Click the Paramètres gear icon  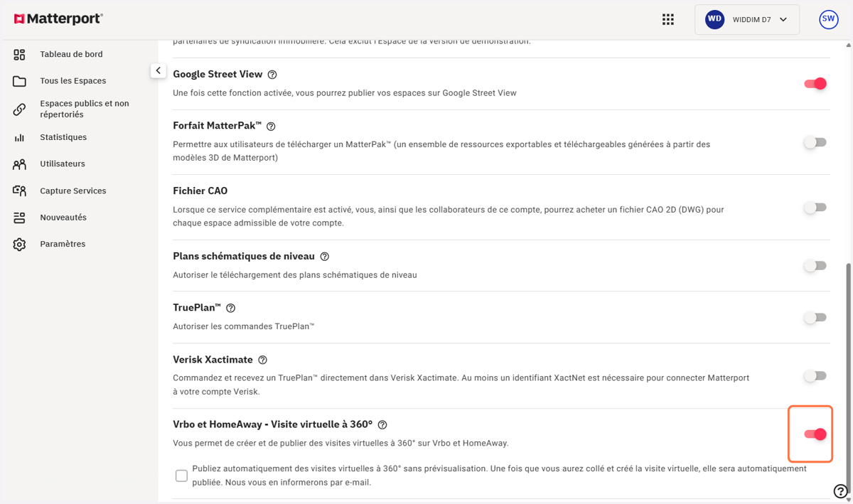pos(19,245)
